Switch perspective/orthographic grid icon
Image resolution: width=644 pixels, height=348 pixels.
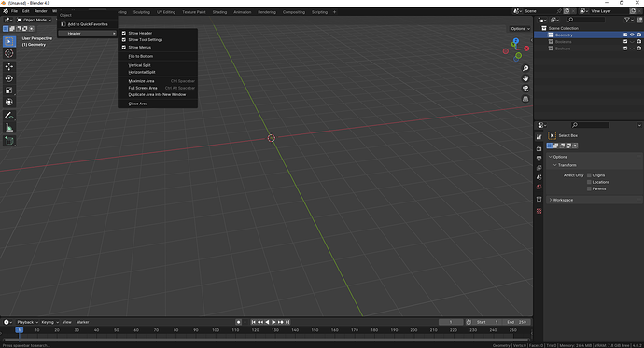[525, 99]
